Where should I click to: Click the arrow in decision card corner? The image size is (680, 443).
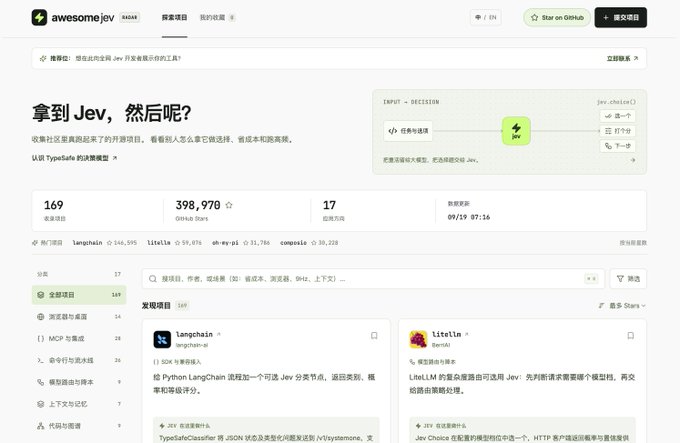[633, 160]
